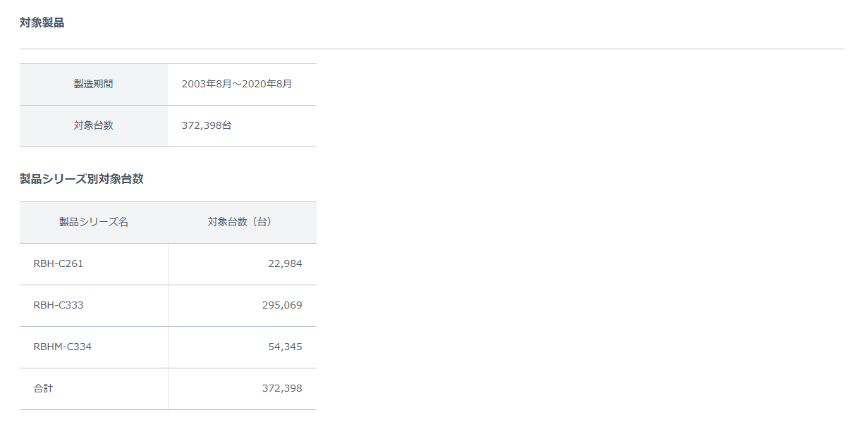Click the 対象台数 label cell
Viewport: 868px width, 429px height.
[x=93, y=125]
